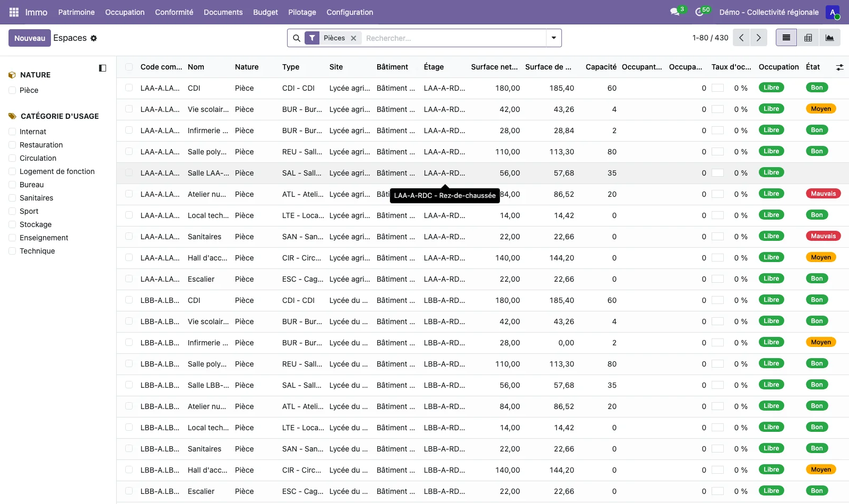849x504 pixels.
Task: Switch to list view
Action: (x=786, y=38)
